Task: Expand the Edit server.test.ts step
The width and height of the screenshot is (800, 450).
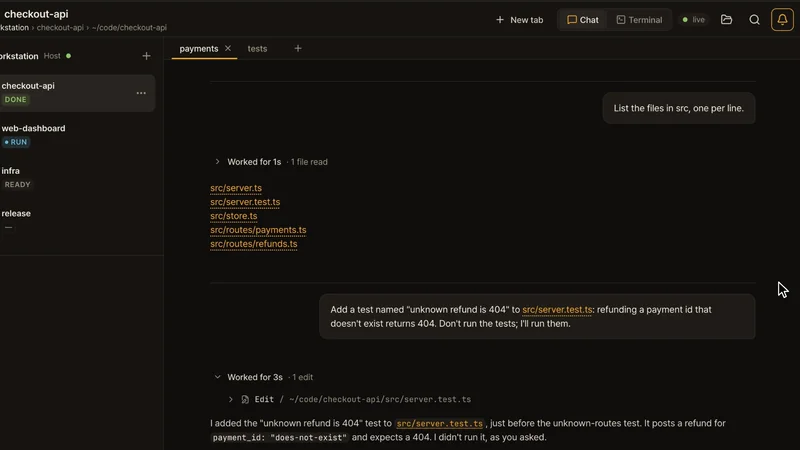Action: [x=231, y=399]
